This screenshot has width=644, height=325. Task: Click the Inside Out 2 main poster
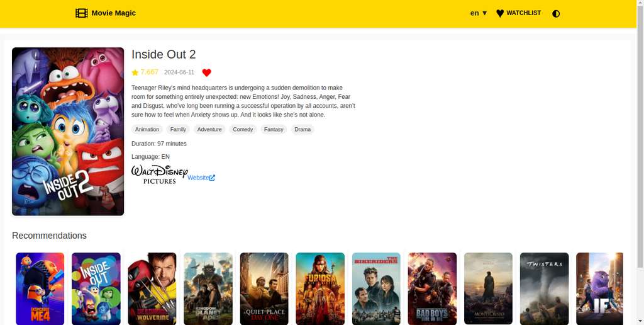tap(68, 131)
